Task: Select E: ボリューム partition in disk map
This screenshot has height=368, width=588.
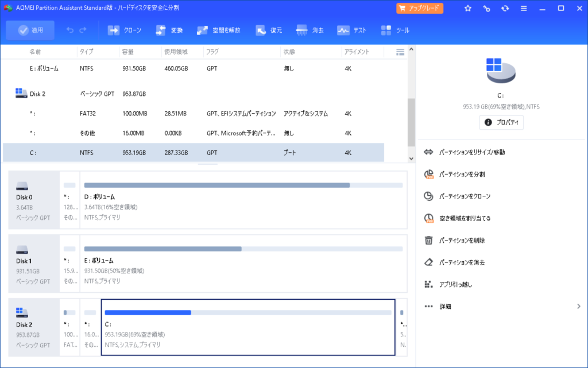Action: pyautogui.click(x=243, y=264)
